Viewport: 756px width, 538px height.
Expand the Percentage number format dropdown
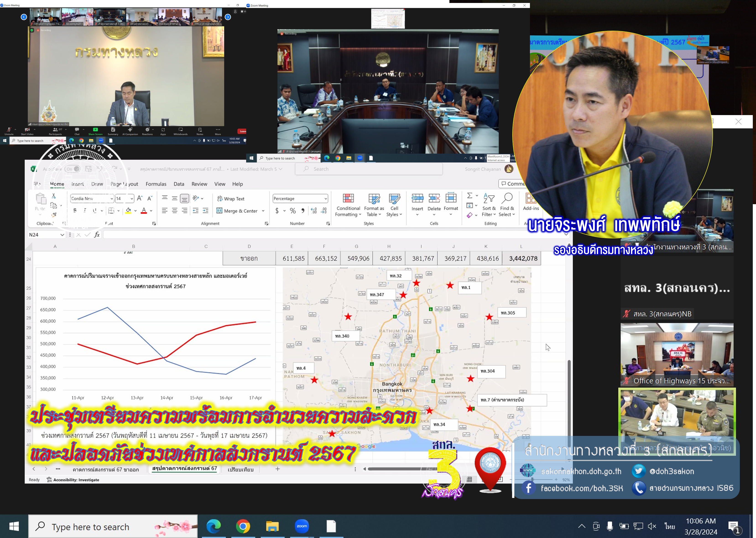325,199
